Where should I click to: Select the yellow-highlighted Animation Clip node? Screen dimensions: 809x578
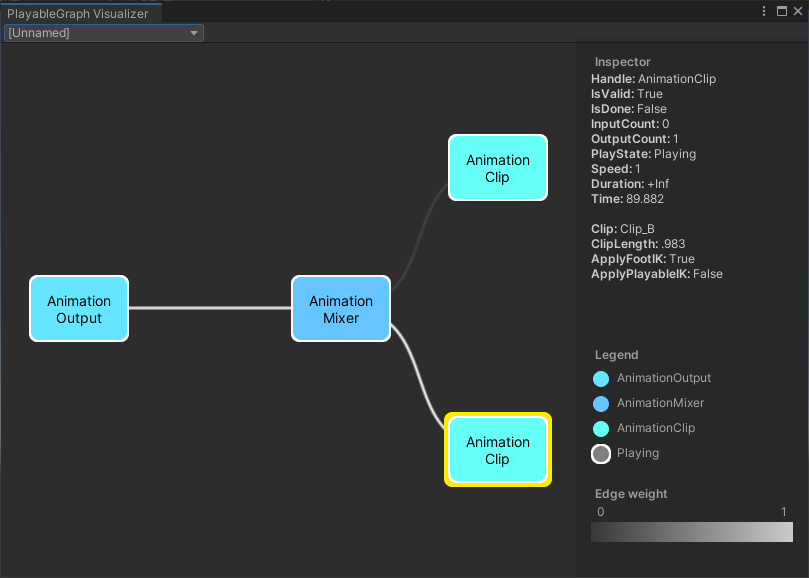497,449
